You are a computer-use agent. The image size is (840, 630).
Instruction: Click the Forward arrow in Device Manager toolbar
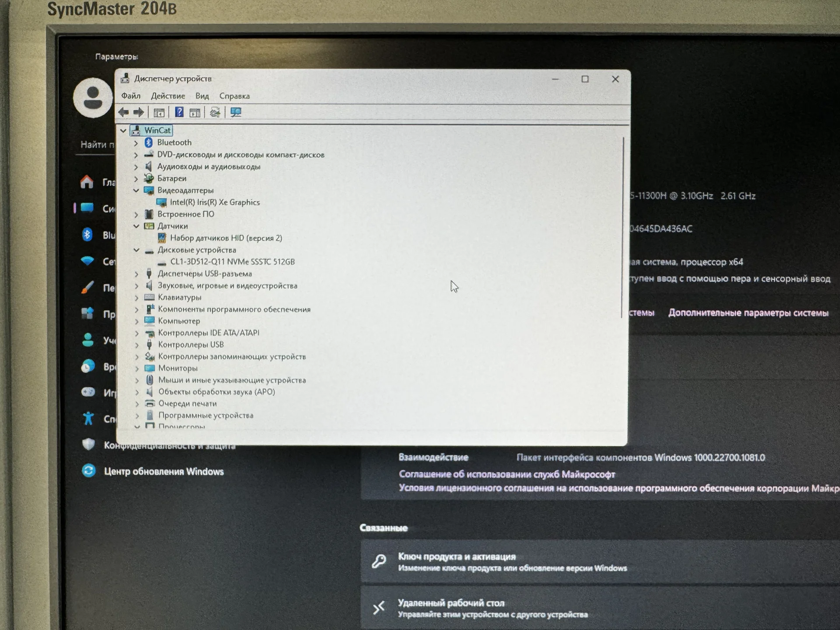pos(139,112)
